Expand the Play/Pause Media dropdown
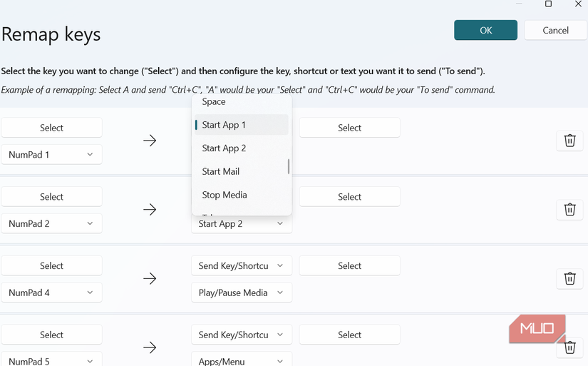Image resolution: width=588 pixels, height=366 pixels. [x=242, y=293]
